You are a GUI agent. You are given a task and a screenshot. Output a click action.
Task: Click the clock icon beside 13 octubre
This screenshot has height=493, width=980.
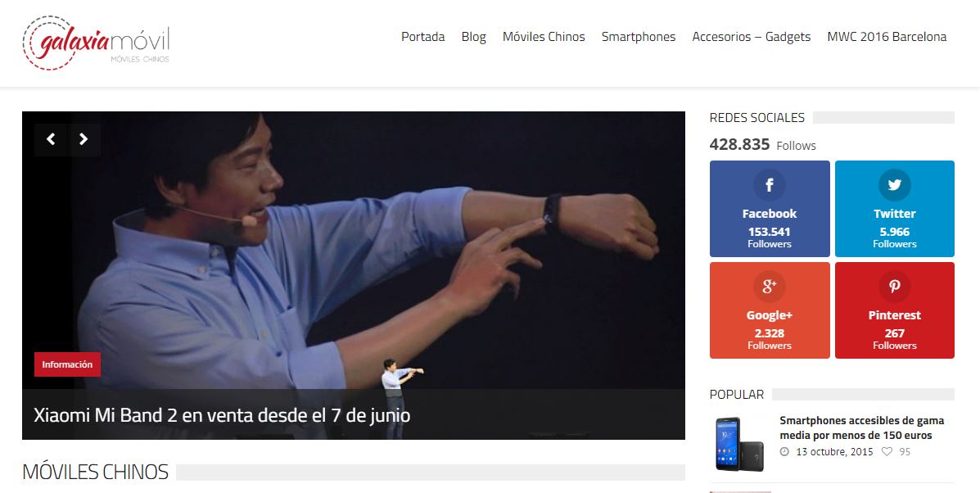coord(785,451)
